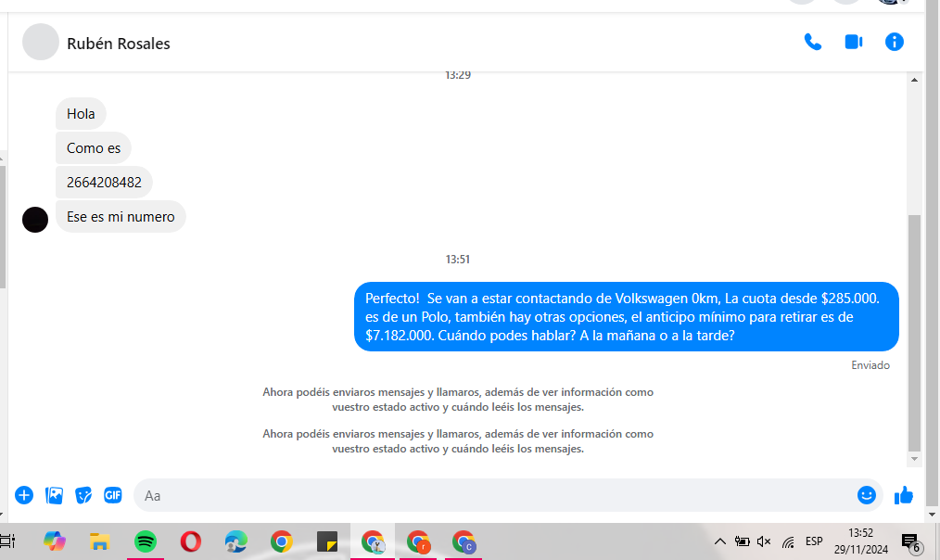The image size is (940, 560).
Task: Show hidden system tray icons
Action: tap(720, 541)
